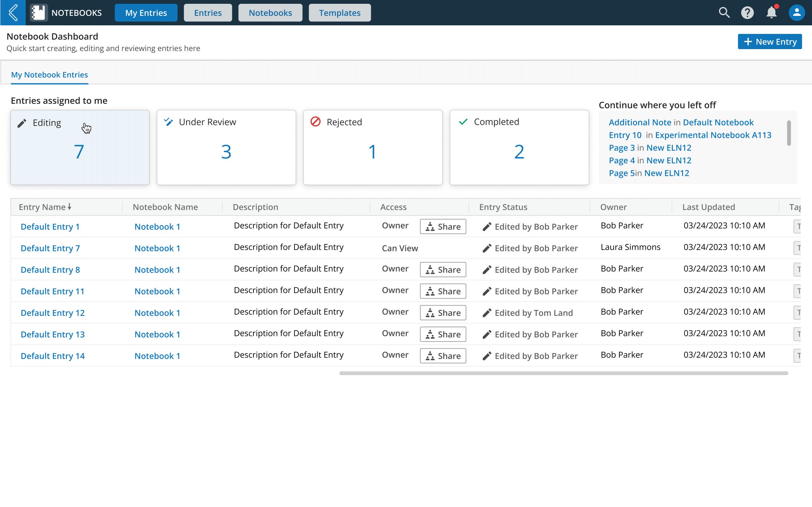Select the Under Review status card
This screenshot has height=507, width=812.
pyautogui.click(x=226, y=148)
